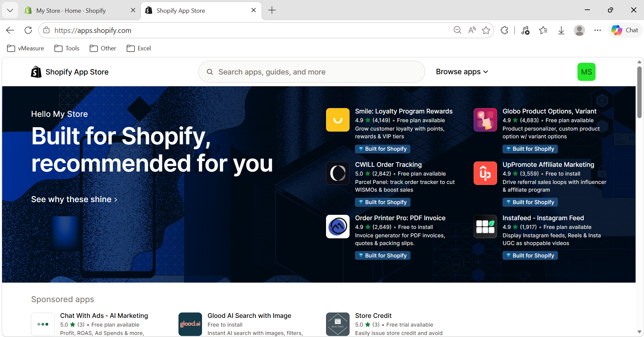Screen dimensions: 644x337
Task: Open the Glood AI Search app icon
Action: [190, 324]
